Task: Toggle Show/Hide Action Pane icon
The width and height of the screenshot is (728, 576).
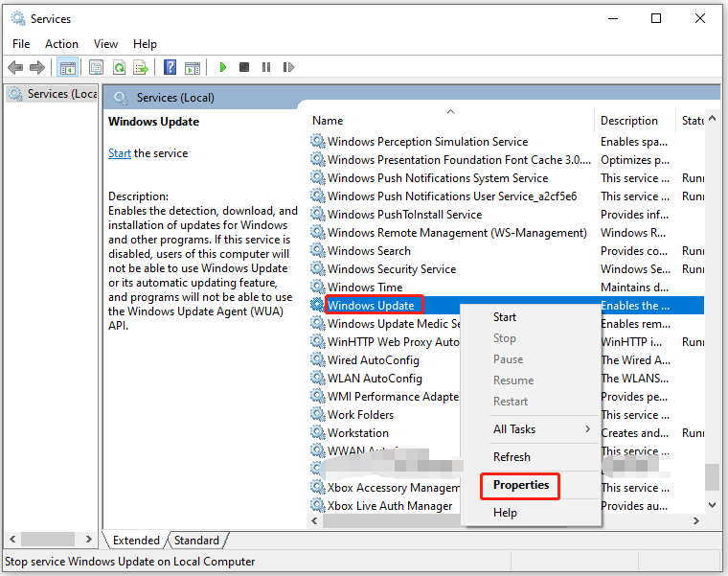Action: click(193, 68)
